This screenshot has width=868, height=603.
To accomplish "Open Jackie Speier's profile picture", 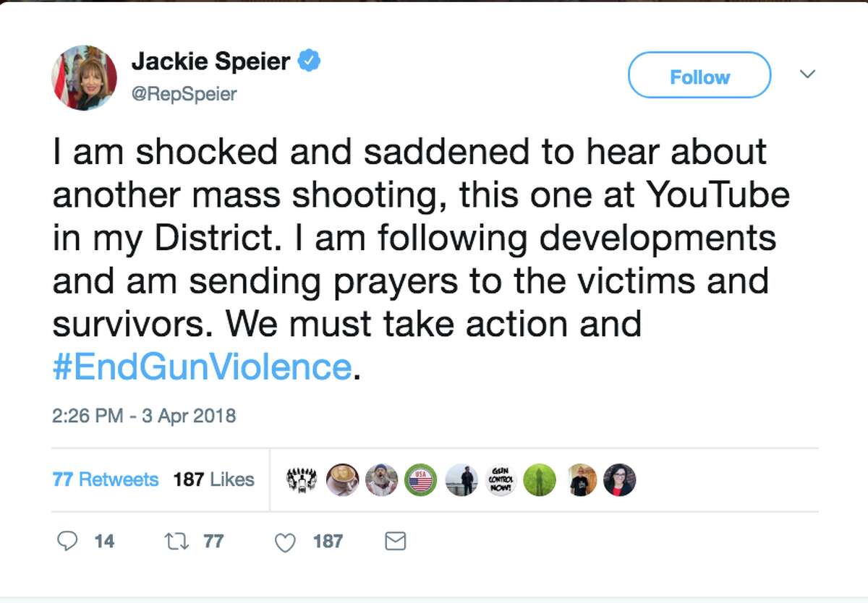I will tap(85, 78).
